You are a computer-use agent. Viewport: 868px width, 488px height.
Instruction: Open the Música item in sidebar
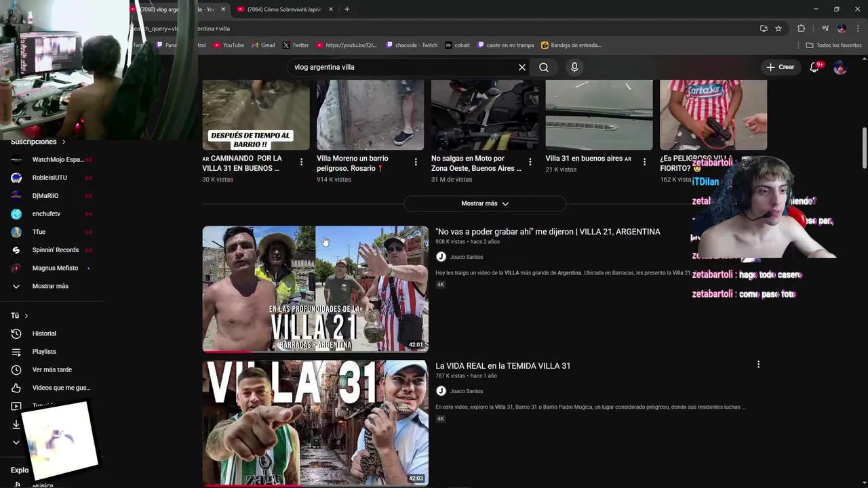(42, 485)
